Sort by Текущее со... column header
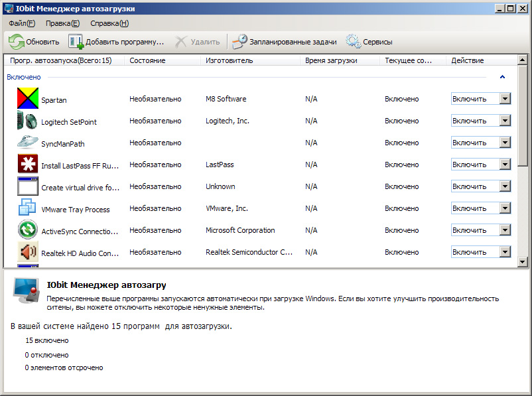The width and height of the screenshot is (532, 396). click(x=413, y=60)
